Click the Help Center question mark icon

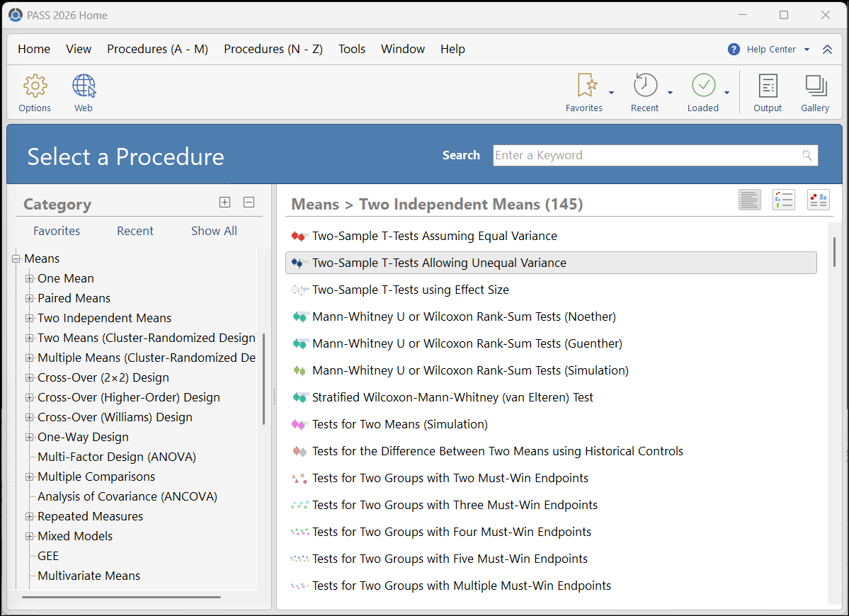734,50
